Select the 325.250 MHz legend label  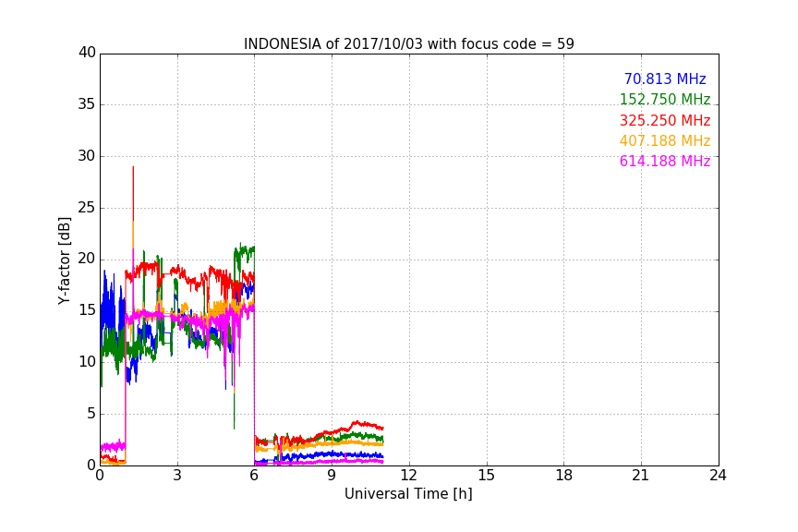[x=665, y=120]
